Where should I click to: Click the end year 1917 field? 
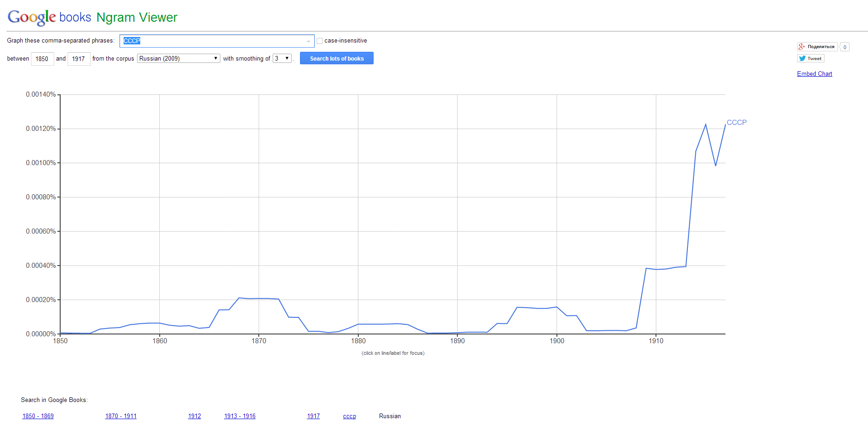click(x=79, y=59)
